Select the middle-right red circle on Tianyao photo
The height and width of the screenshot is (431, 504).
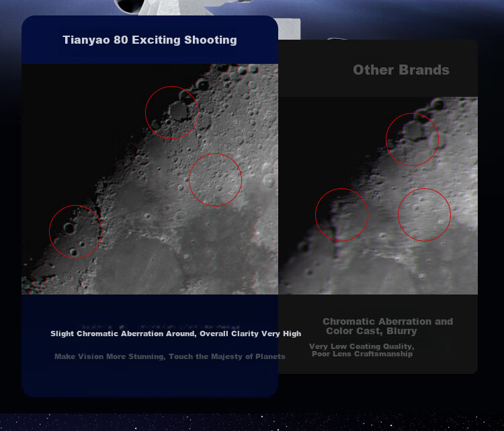[215, 180]
